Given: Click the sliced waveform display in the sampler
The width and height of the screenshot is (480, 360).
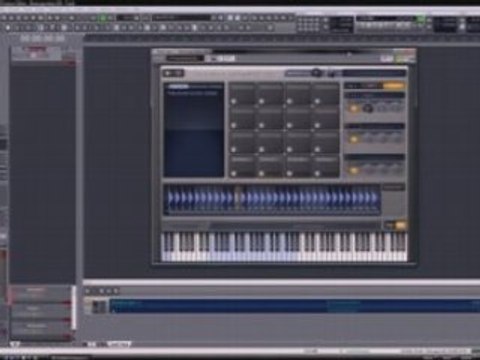Looking at the screenshot, I should pos(272,199).
